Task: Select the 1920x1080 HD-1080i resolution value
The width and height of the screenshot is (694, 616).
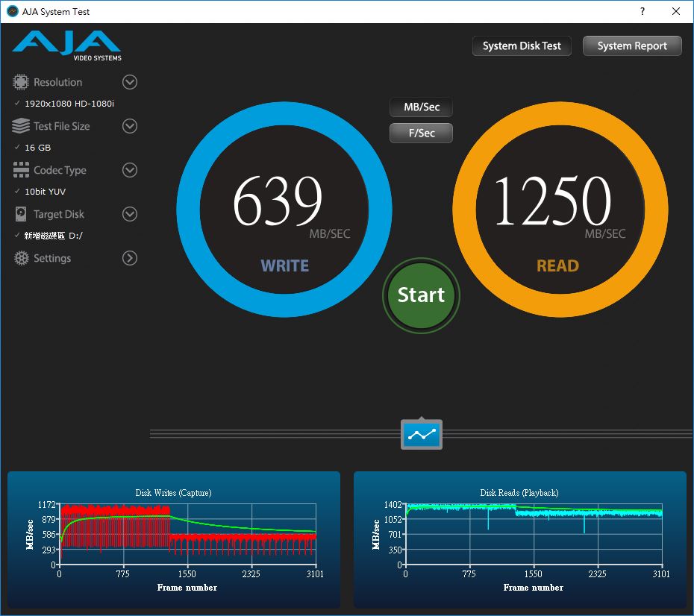Action: click(69, 104)
